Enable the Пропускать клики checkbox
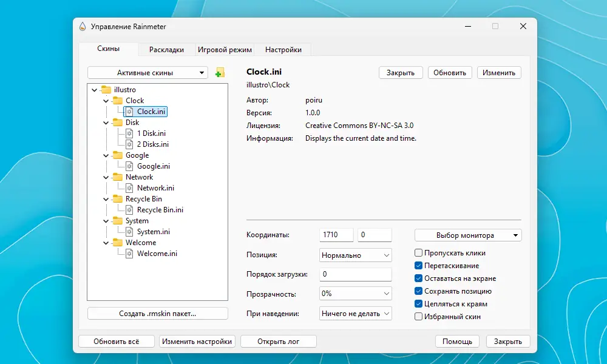607x364 pixels. click(418, 253)
